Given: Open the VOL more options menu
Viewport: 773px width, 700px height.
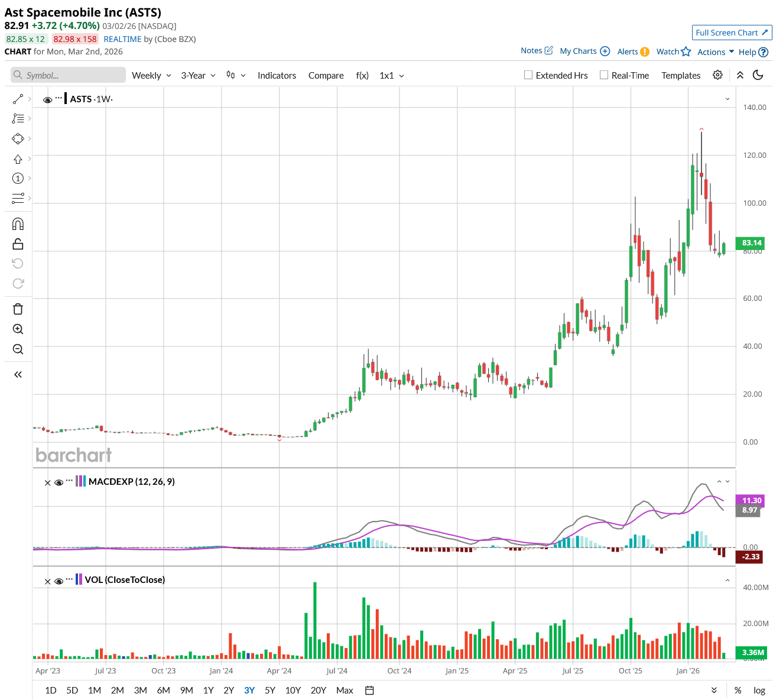Looking at the screenshot, I should [70, 578].
